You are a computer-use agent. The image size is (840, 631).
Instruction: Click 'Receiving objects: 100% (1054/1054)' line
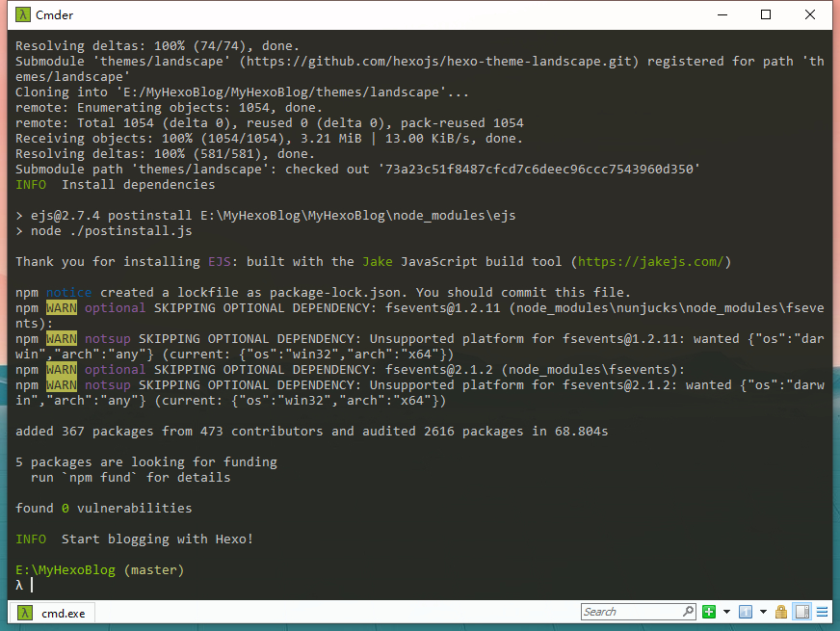click(269, 138)
